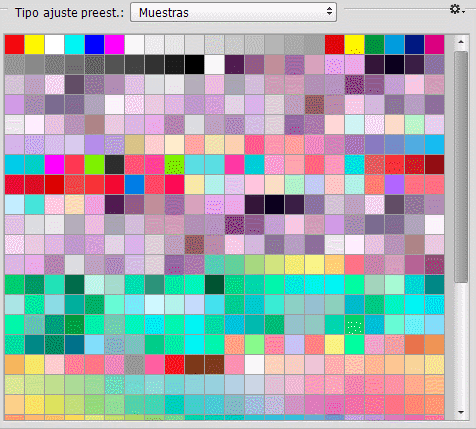Pick the black swatch in second row
Viewport: 476px width, 429px height.
coord(194,64)
